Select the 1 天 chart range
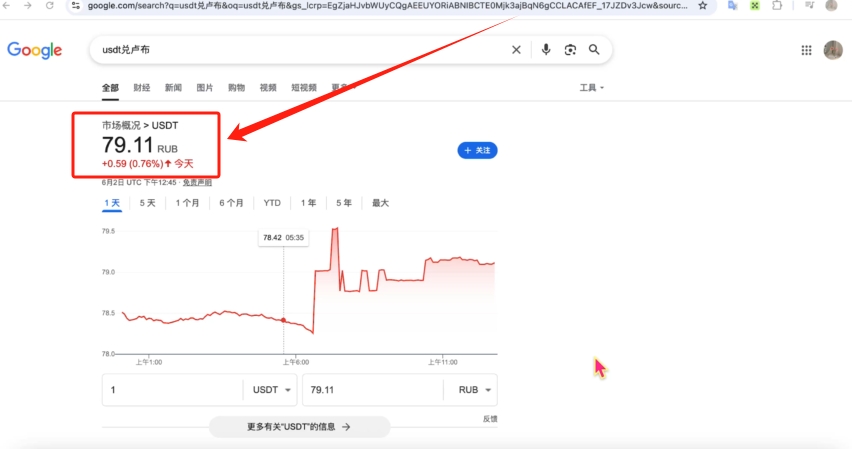Viewport: 852px width, 449px height. [112, 203]
